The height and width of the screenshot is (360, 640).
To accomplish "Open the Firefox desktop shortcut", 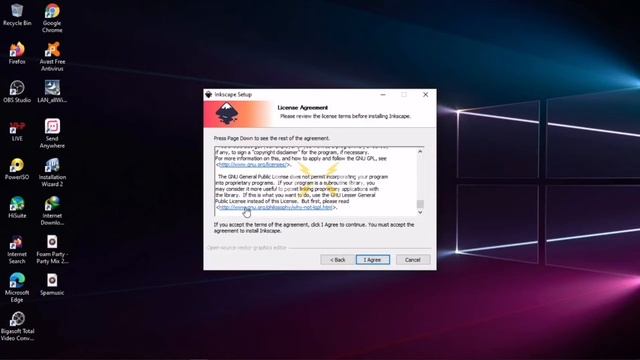I will [x=17, y=53].
